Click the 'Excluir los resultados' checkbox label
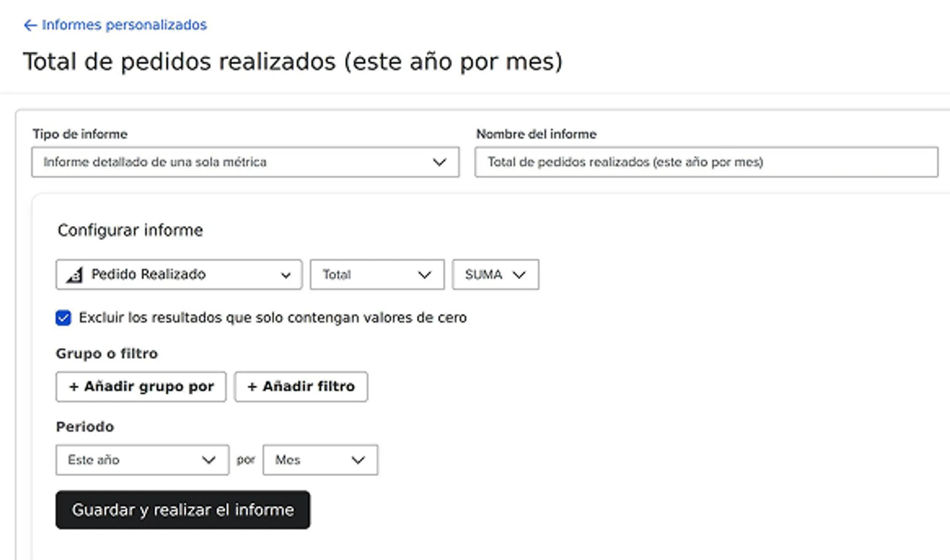The width and height of the screenshot is (950, 560). tap(273, 318)
